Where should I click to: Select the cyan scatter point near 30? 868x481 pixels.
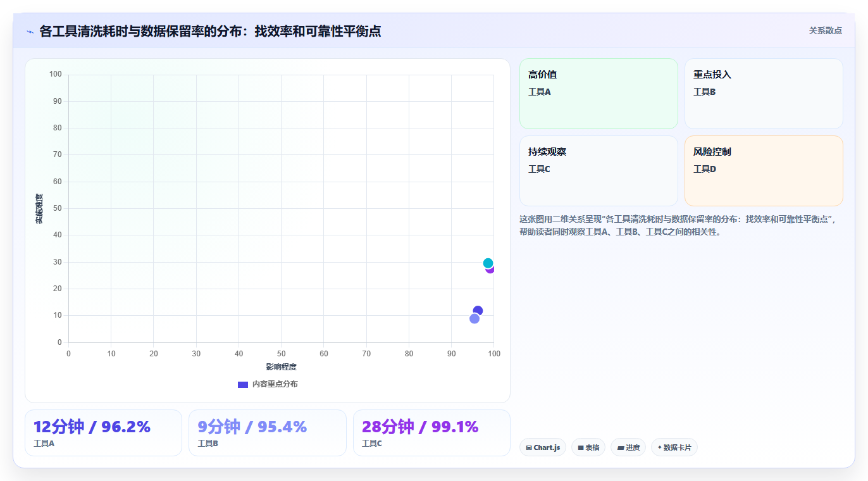click(x=488, y=263)
